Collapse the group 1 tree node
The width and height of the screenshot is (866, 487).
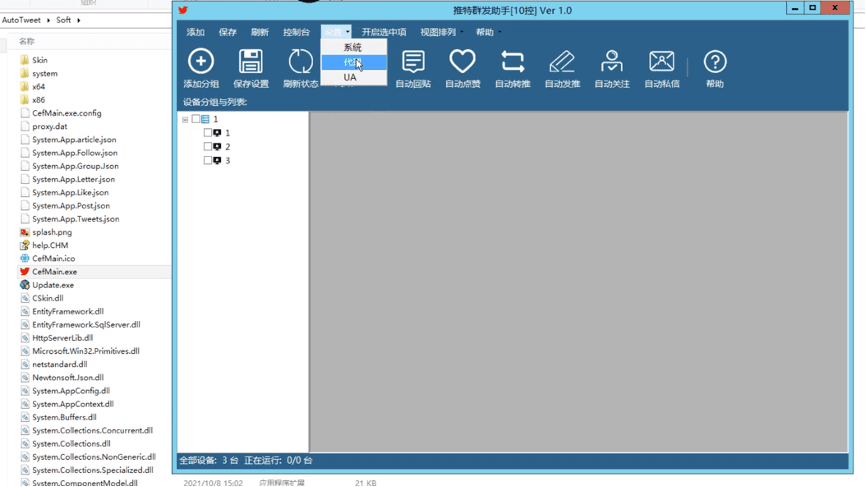[185, 119]
